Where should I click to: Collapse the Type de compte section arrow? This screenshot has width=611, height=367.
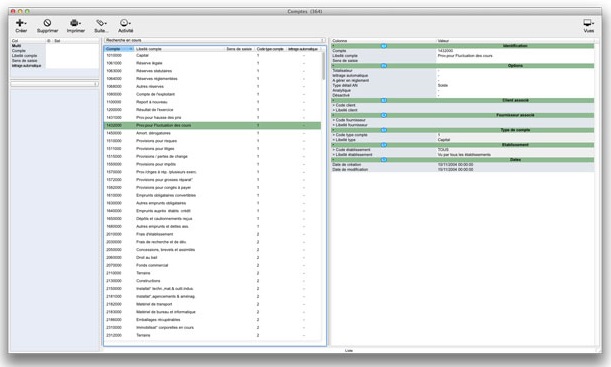(334, 130)
